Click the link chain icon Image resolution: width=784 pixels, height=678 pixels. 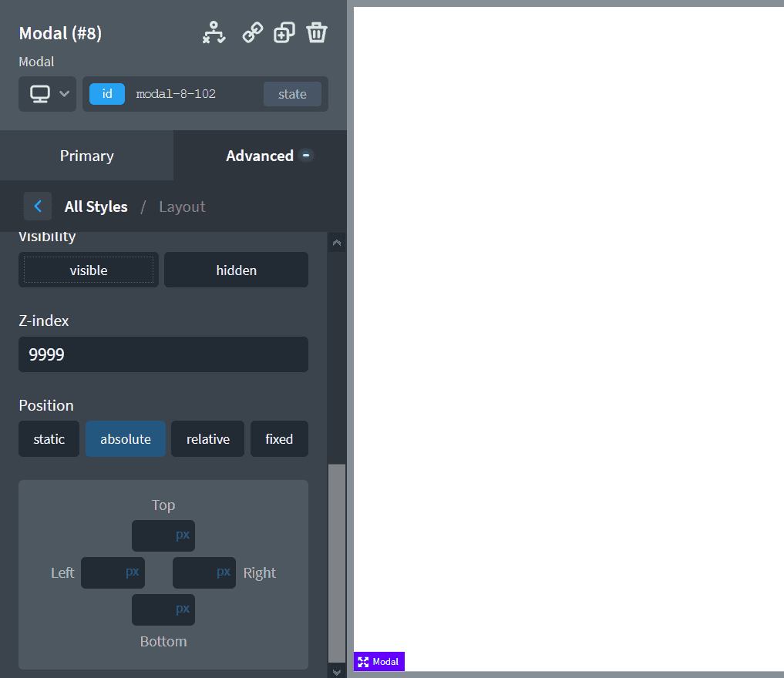[x=253, y=32]
